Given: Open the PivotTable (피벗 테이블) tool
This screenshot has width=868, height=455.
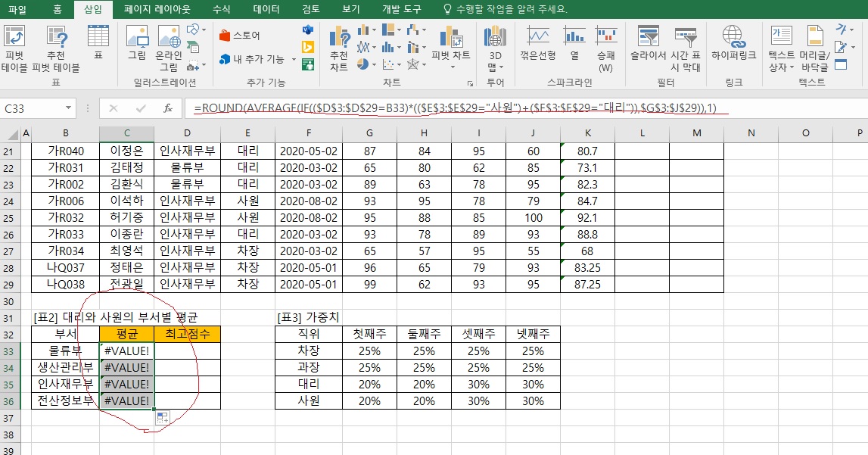Looking at the screenshot, I should coord(14,48).
